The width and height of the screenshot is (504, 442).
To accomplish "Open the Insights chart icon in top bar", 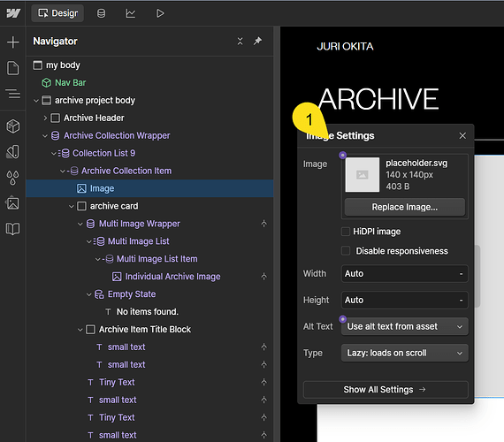I will pos(131,13).
